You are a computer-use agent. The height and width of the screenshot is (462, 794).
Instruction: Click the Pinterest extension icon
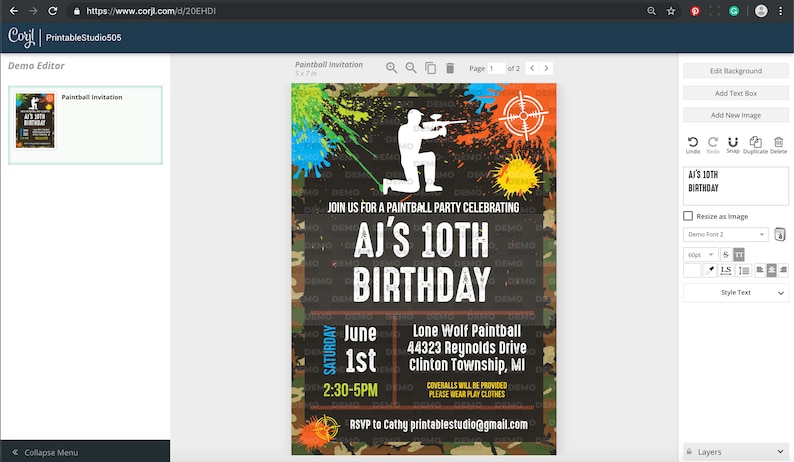click(695, 11)
